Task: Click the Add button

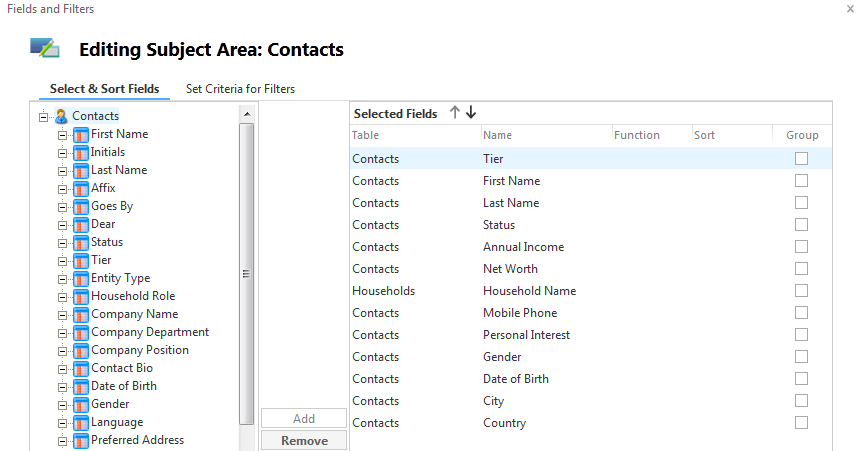Action: click(304, 418)
